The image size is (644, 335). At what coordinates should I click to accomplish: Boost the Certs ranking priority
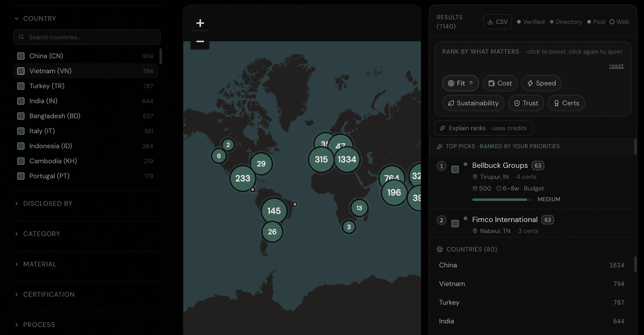[566, 103]
